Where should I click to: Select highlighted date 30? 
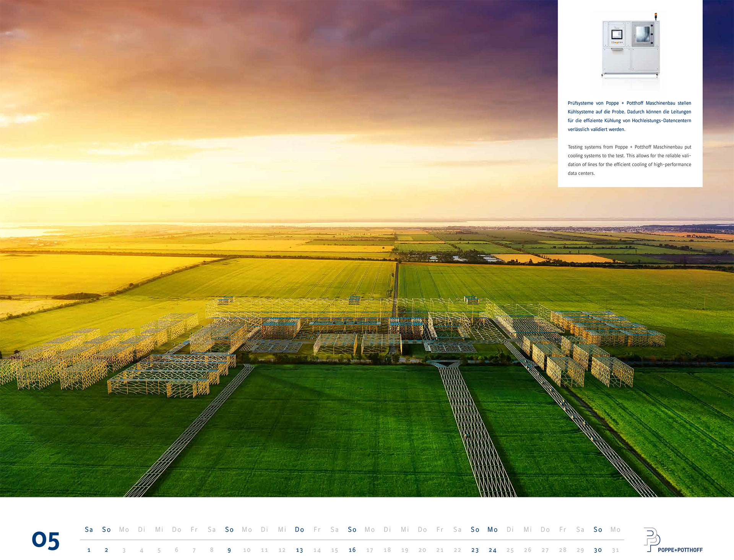(x=598, y=550)
